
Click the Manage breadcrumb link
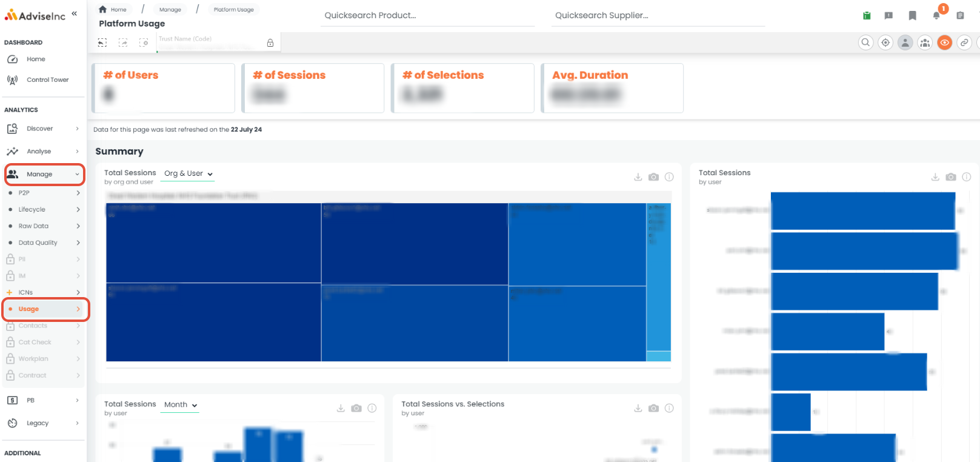(x=170, y=10)
